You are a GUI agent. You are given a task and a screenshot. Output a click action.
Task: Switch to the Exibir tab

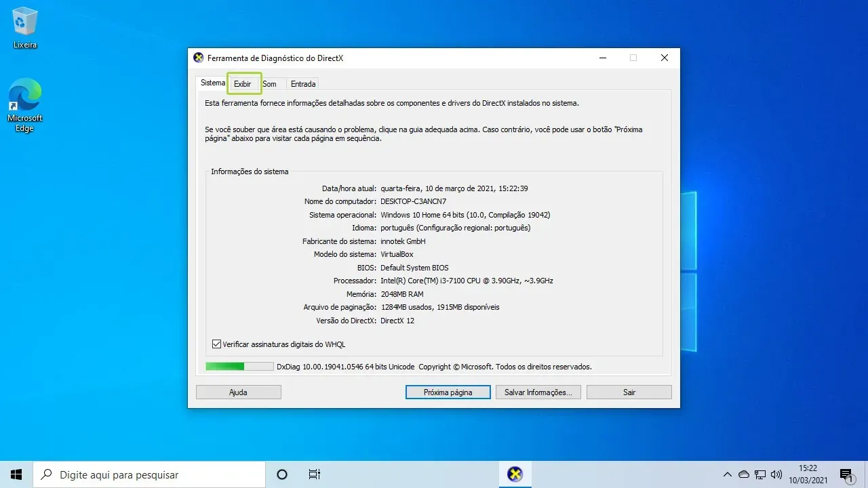point(243,84)
